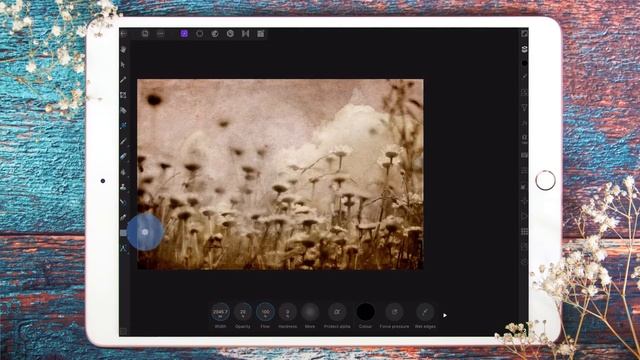Screen dimensions: 640x360
Task: Toggle Wet edges option
Action: click(425, 312)
